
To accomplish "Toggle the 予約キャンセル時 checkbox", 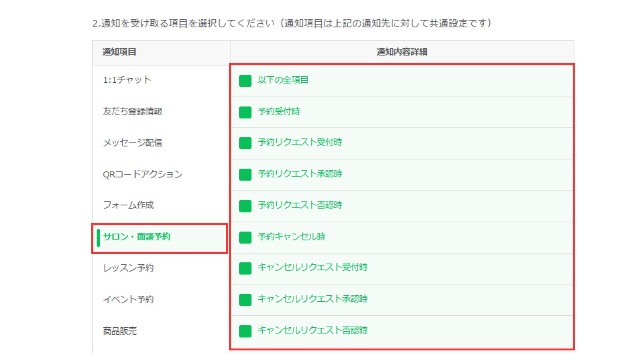I will pos(245,237).
